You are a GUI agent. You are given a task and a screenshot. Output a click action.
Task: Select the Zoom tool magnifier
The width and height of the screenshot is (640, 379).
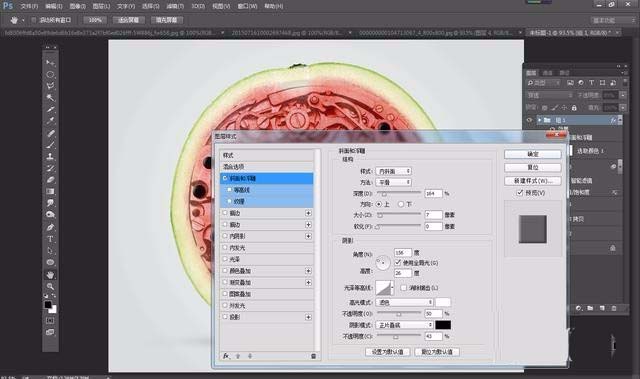click(x=50, y=286)
